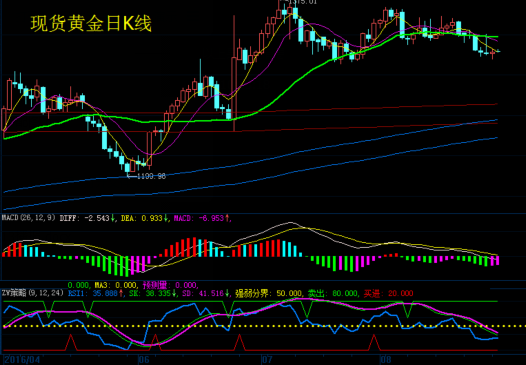Screen dimensions: 526x365
Task: Click the DIFF value -2.543
Action: (96, 218)
